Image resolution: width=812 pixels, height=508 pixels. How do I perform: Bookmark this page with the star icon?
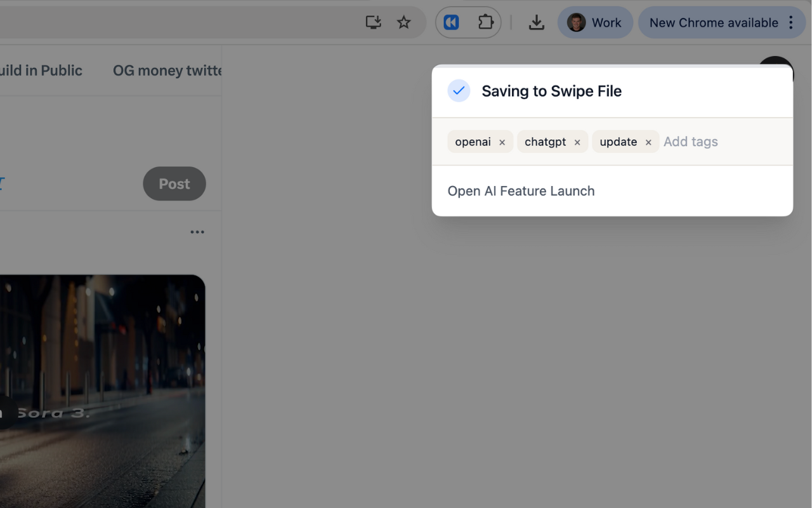(x=403, y=22)
